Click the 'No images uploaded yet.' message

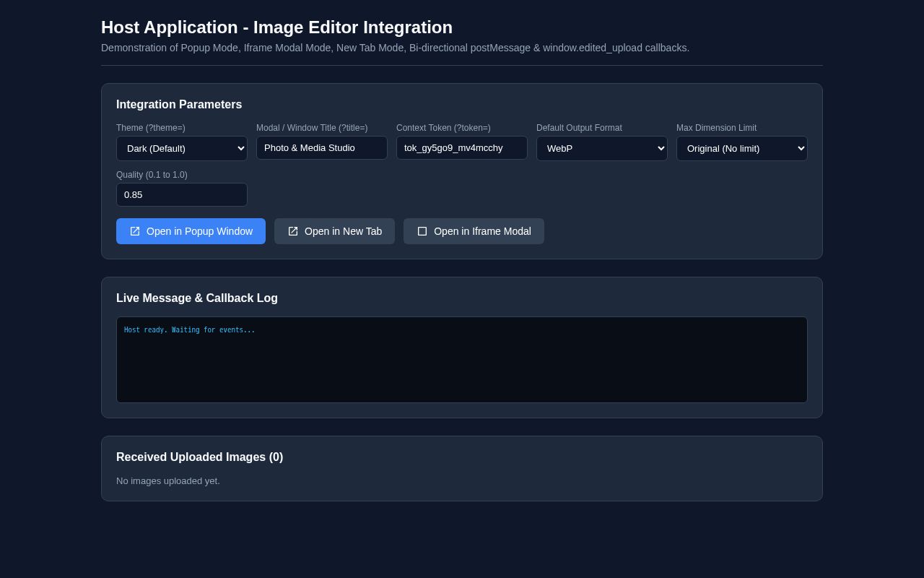[x=168, y=481]
